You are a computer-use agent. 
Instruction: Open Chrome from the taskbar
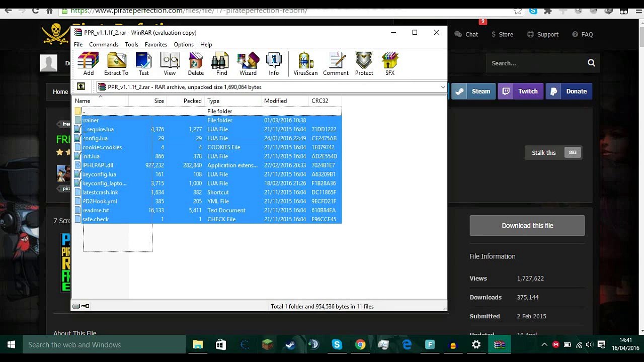pyautogui.click(x=360, y=345)
